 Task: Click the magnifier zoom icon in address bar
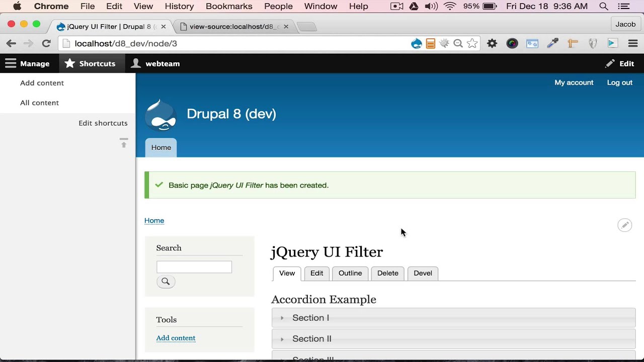458,44
